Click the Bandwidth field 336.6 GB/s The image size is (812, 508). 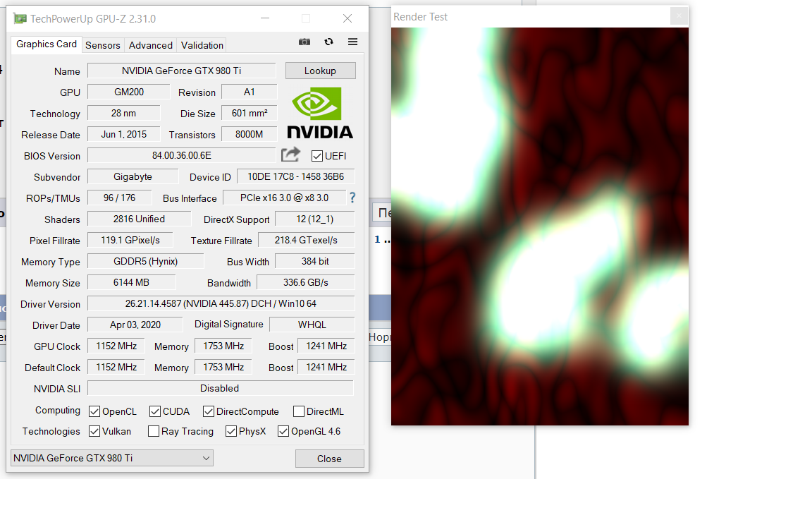[x=305, y=283]
